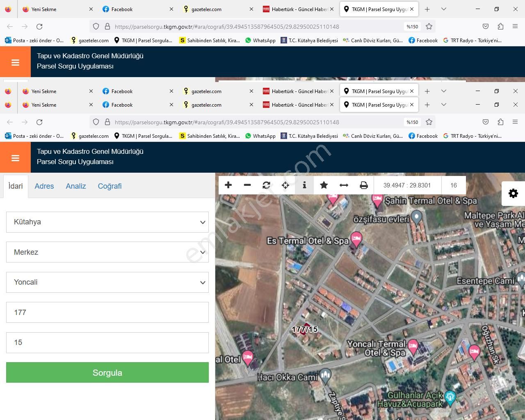Screen dimensions: 525x420
Task: Open Posta - zeki önder bookmark in the topmost bookmarks bar
Action: pyautogui.click(x=34, y=40)
